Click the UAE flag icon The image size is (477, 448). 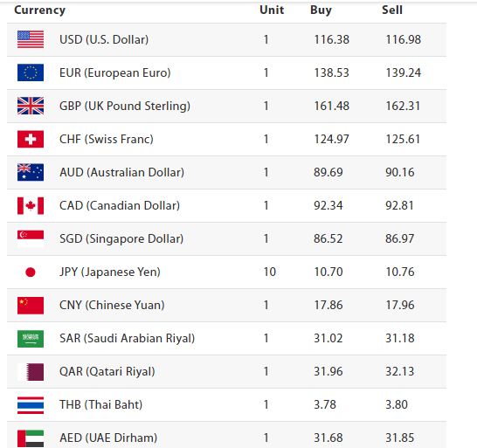point(31,438)
